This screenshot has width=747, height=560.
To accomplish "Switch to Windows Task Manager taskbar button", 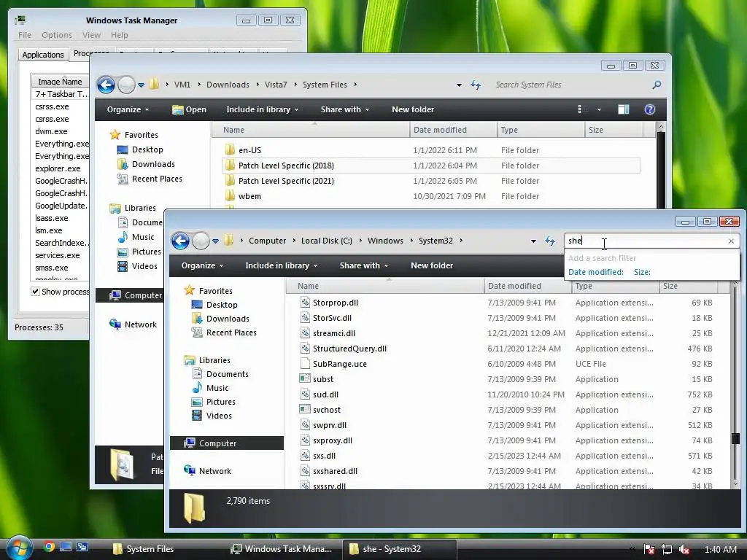I will pos(282,549).
